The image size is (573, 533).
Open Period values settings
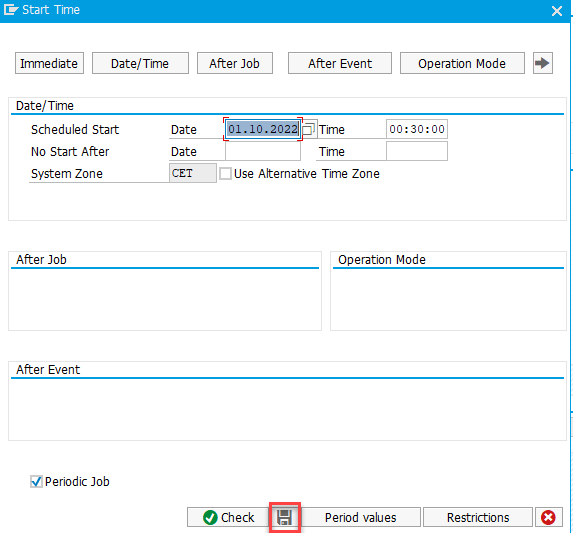[x=361, y=517]
